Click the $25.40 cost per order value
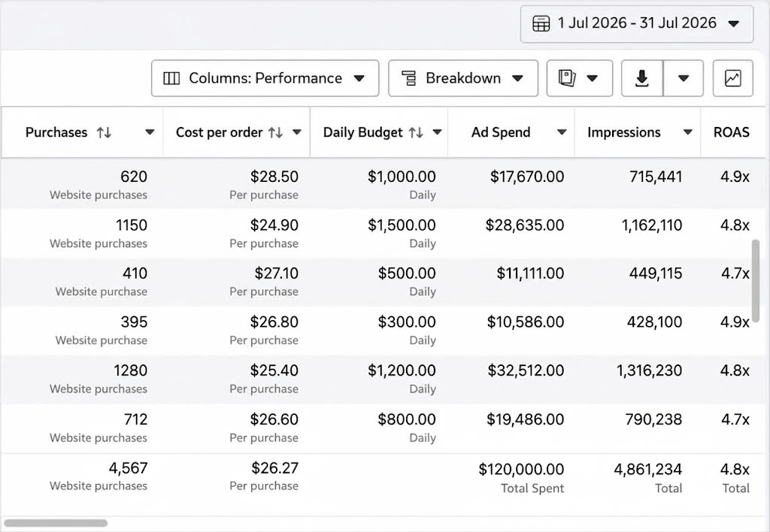 (x=274, y=370)
